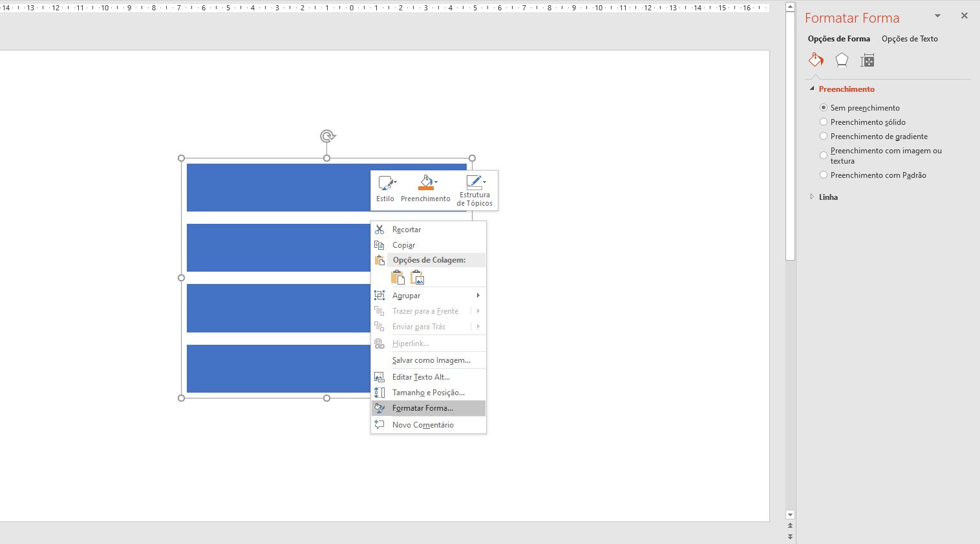Select Preenchimento de gradiente option
This screenshot has height=544, width=980.
(x=824, y=136)
